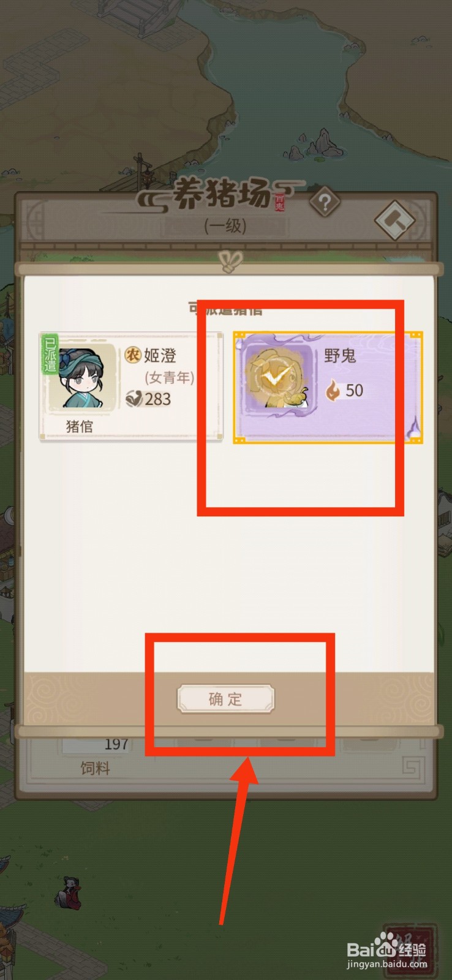Select the 姬澄 dispatched worker card
Image resolution: width=452 pixels, height=980 pixels.
(x=131, y=386)
